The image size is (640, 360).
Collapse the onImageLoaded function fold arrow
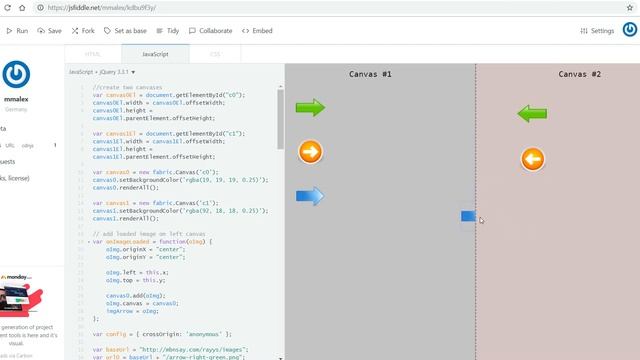(89, 242)
